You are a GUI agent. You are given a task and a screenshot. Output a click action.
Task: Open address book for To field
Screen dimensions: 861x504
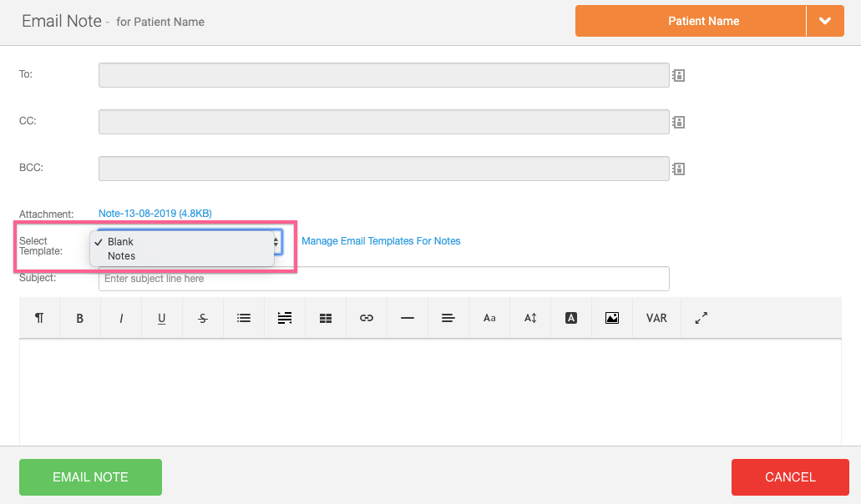[x=679, y=76]
